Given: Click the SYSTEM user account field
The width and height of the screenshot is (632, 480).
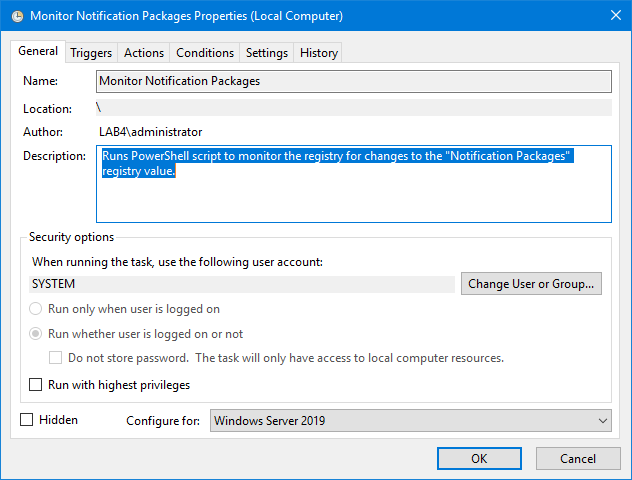Looking at the screenshot, I should pyautogui.click(x=242, y=284).
